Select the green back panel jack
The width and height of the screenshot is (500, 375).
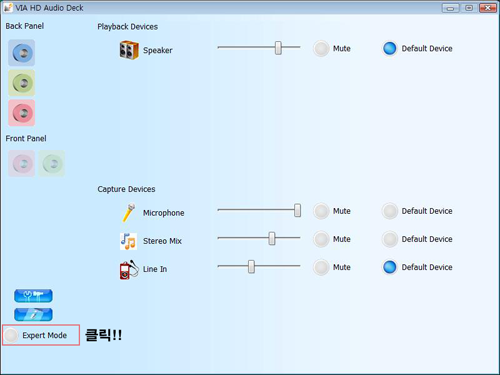pyautogui.click(x=22, y=83)
